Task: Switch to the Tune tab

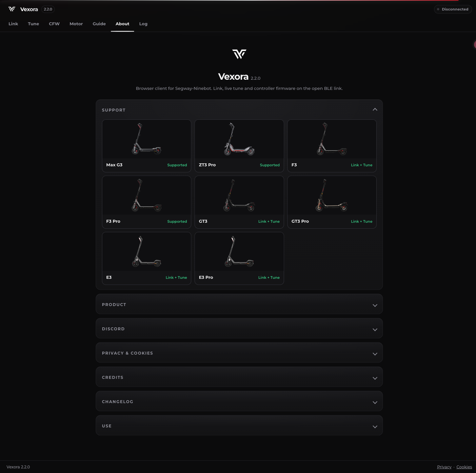Action: tap(33, 24)
